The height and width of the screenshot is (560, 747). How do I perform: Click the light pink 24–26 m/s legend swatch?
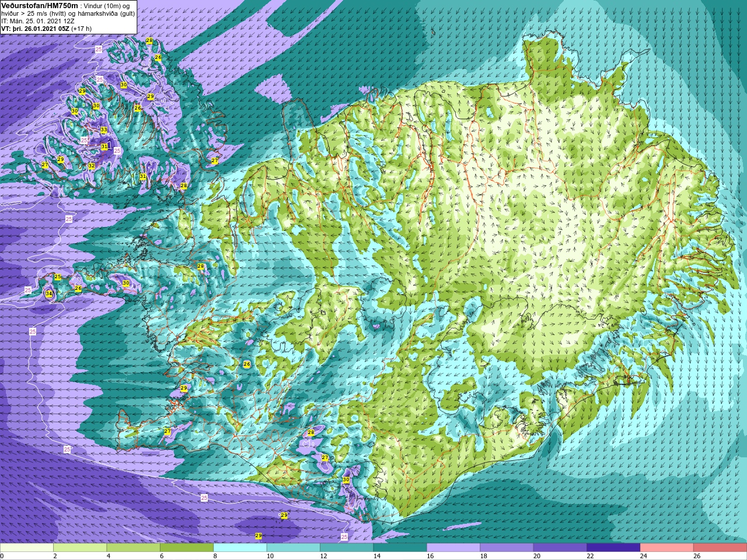pos(667,548)
